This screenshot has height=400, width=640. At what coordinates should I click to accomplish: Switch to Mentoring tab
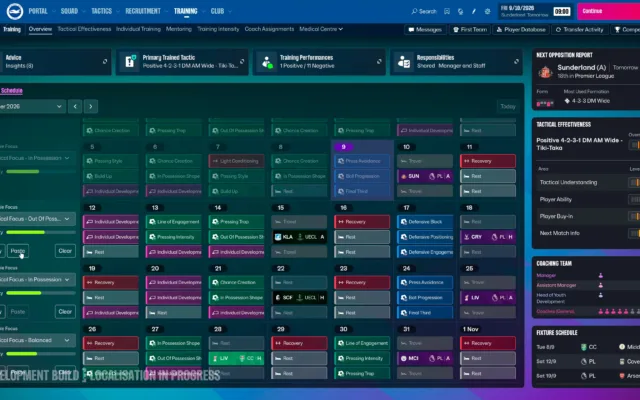click(179, 29)
